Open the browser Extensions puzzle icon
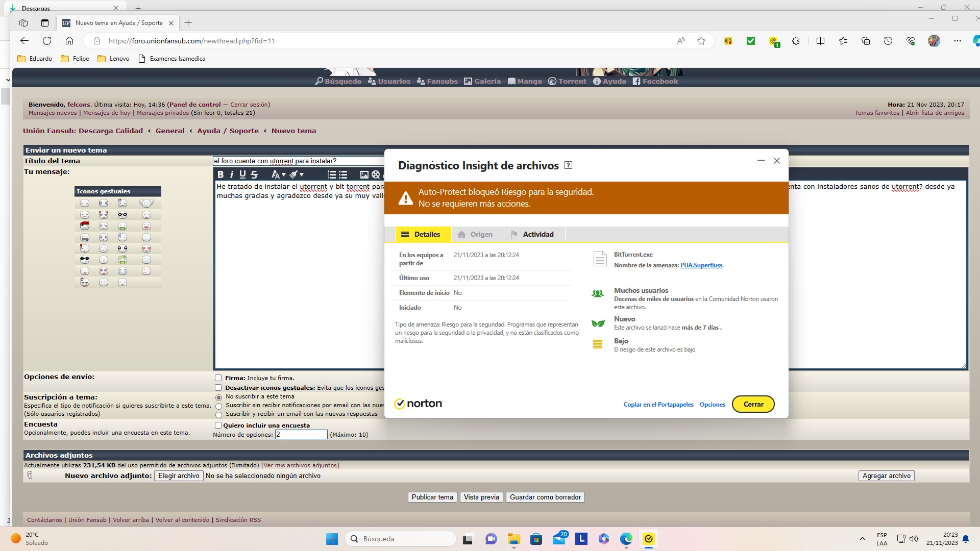The image size is (980, 551). coord(796,41)
